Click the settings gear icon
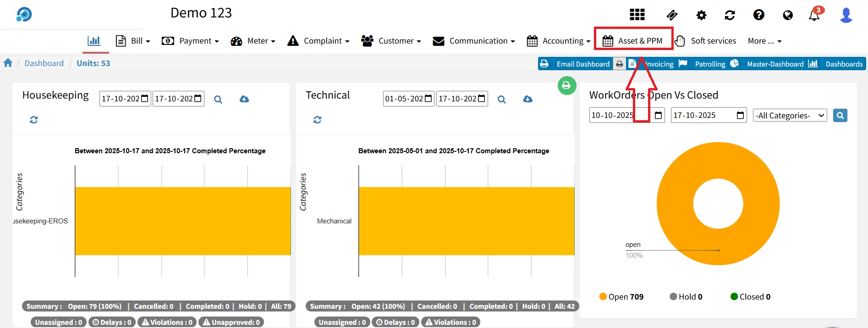 click(x=701, y=15)
